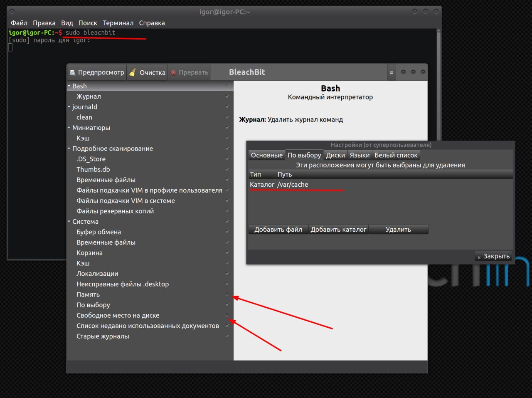Sort by the Тип column header

click(x=262, y=174)
